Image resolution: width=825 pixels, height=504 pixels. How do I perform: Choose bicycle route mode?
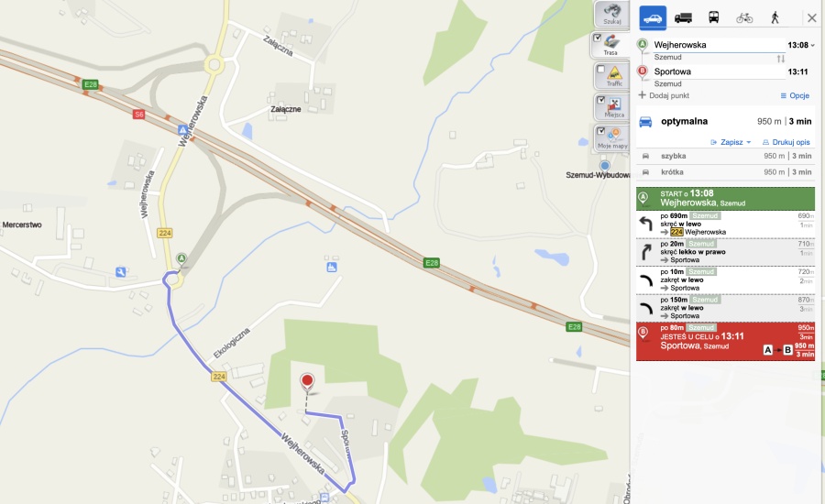pos(744,18)
